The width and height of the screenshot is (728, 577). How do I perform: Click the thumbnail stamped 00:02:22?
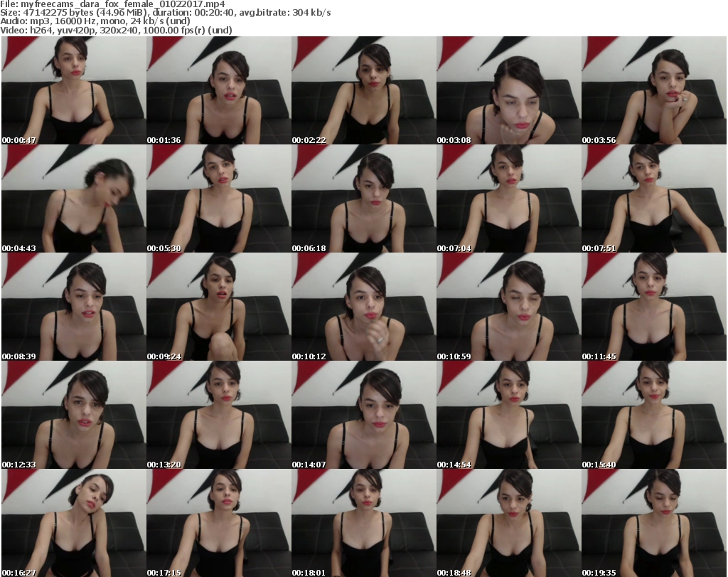coord(364,90)
